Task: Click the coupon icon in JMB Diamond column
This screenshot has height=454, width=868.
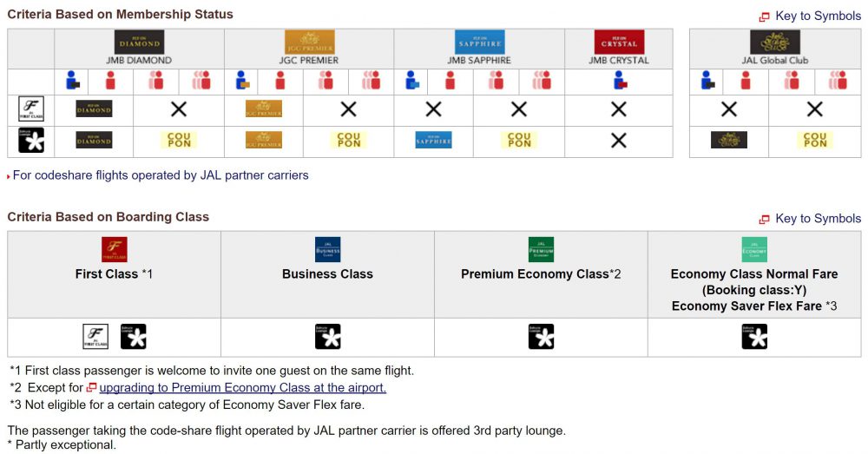Action: [x=179, y=141]
